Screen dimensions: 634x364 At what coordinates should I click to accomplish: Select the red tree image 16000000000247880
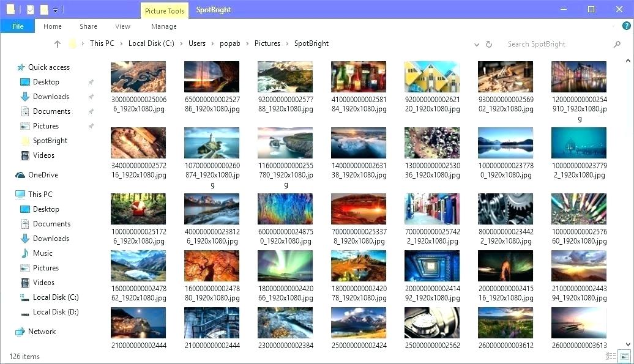212,266
